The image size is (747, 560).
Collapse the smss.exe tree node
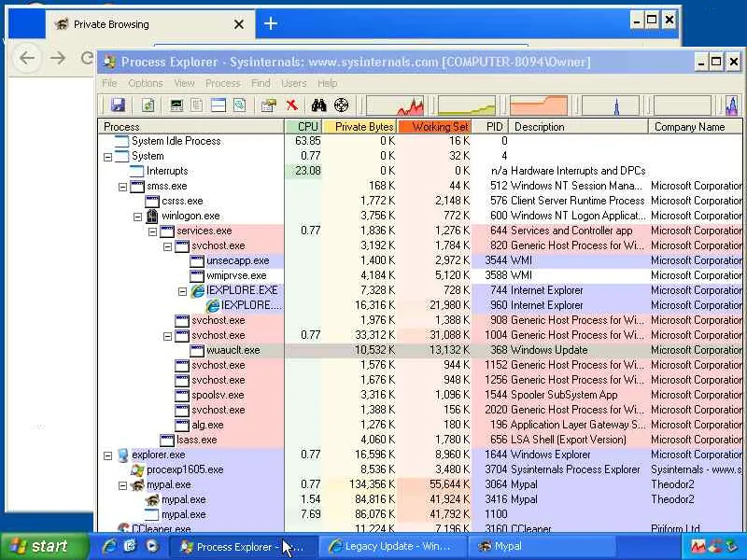pos(123,187)
